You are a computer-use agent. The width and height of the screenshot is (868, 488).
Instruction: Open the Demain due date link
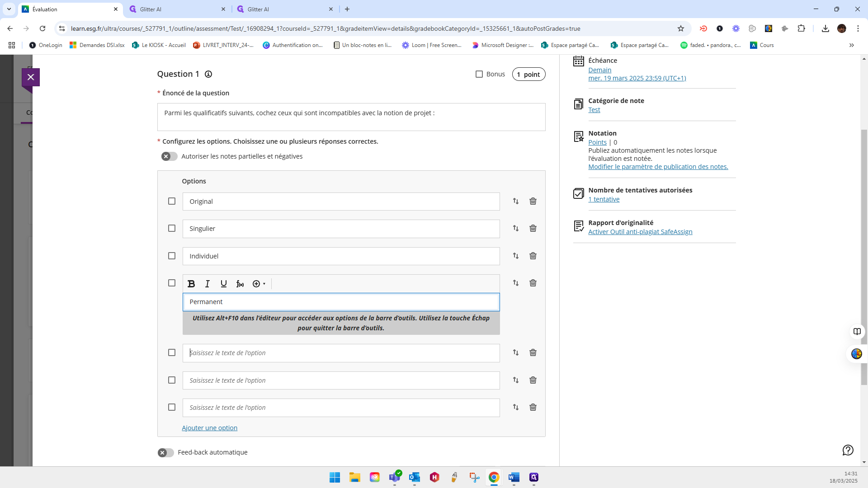[599, 70]
